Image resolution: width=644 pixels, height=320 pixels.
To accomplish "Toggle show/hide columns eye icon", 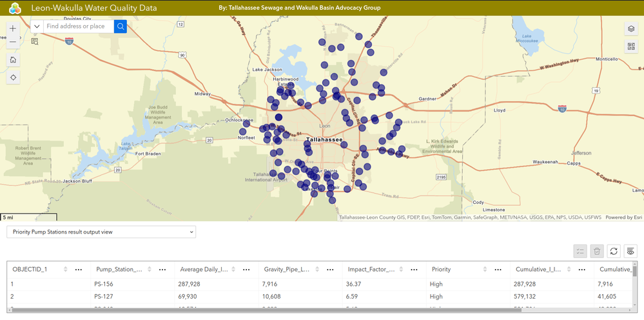I will click(x=630, y=251).
